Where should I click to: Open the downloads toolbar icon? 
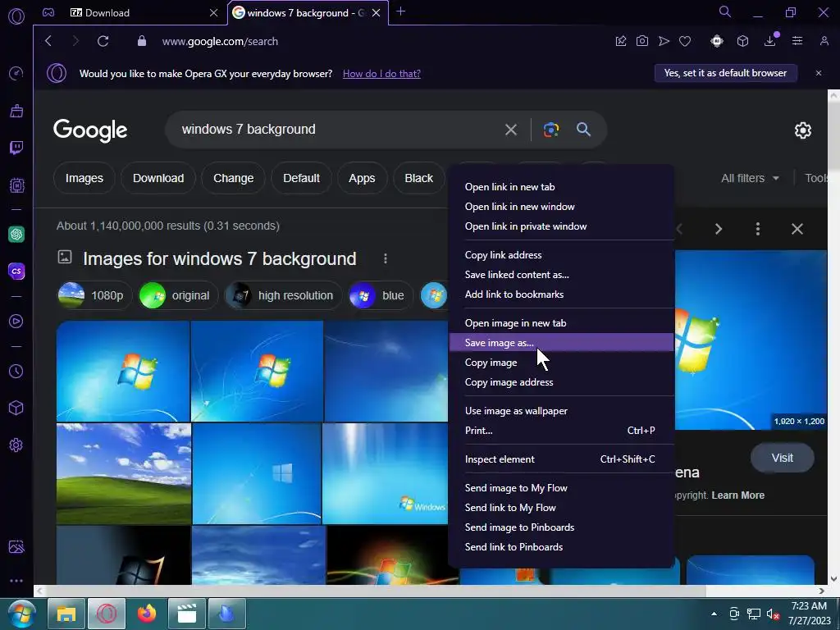[x=769, y=41]
